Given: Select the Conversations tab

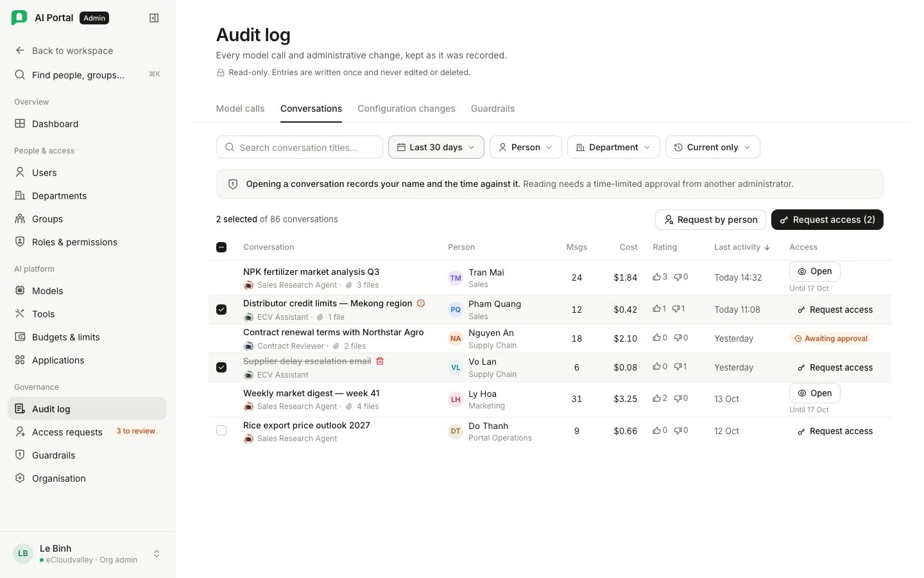Looking at the screenshot, I should (311, 109).
